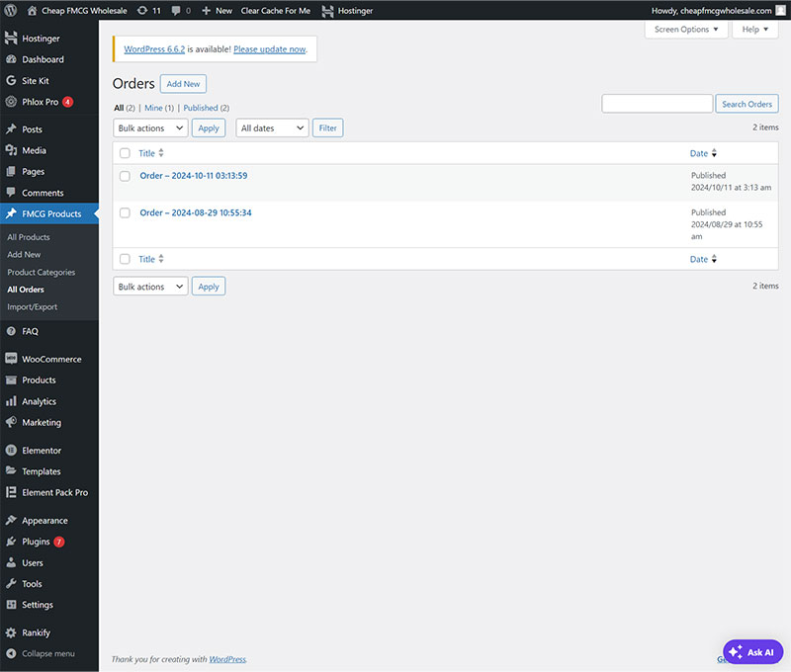
Task: Show the Mine (1) orders filter
Action: point(159,108)
